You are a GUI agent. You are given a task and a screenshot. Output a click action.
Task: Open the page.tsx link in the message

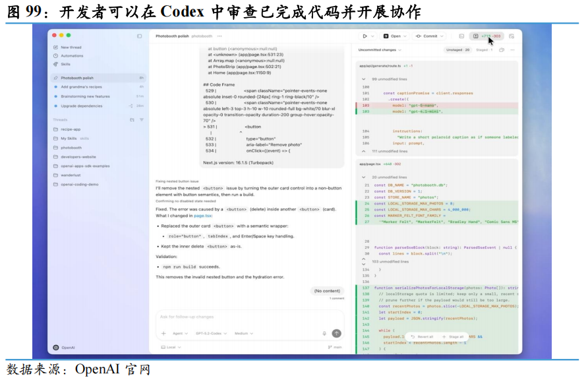(202, 216)
